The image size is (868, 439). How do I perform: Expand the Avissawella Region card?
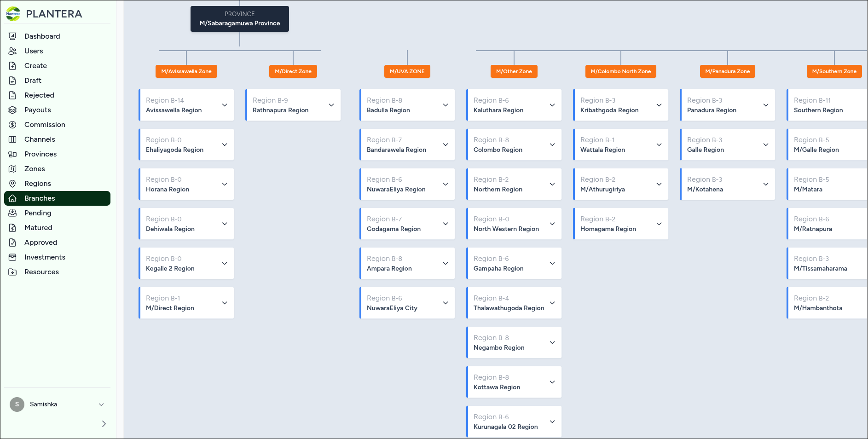[x=225, y=105]
